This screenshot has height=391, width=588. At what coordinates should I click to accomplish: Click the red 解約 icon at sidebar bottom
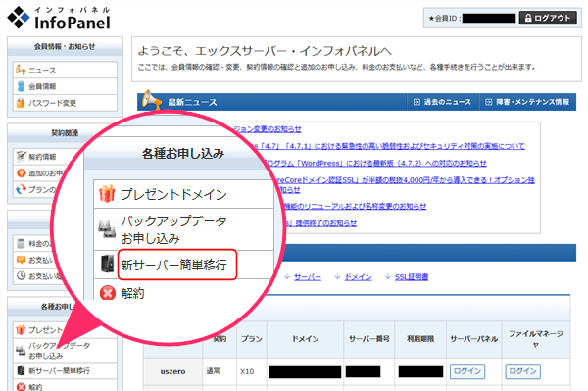(x=21, y=386)
